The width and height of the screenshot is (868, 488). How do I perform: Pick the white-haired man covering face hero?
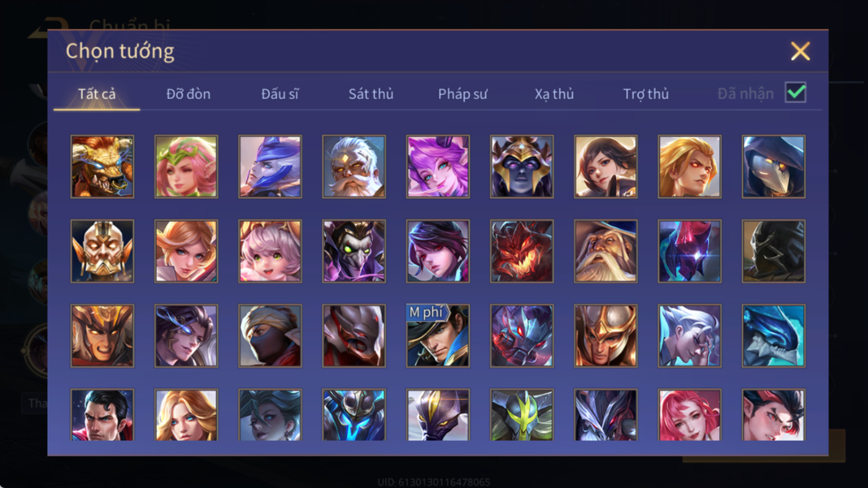[x=689, y=335]
